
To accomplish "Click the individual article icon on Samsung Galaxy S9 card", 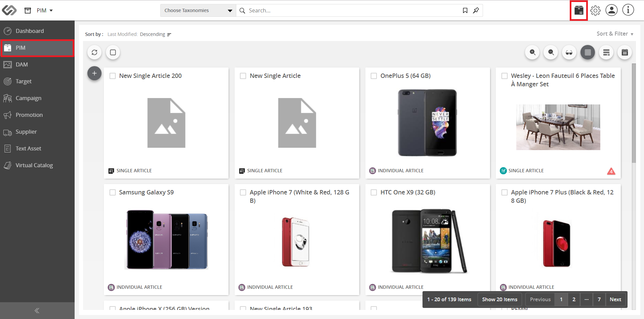I will 111,287.
